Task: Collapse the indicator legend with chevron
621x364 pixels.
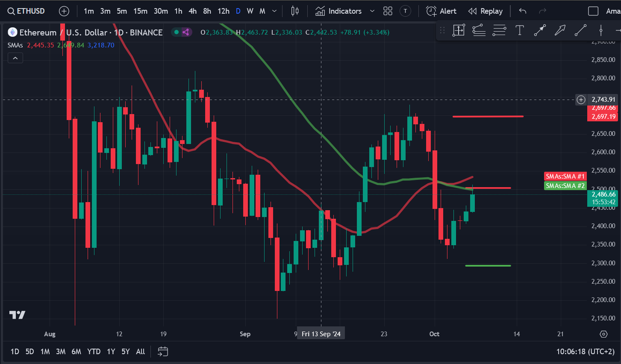Action: [15, 58]
